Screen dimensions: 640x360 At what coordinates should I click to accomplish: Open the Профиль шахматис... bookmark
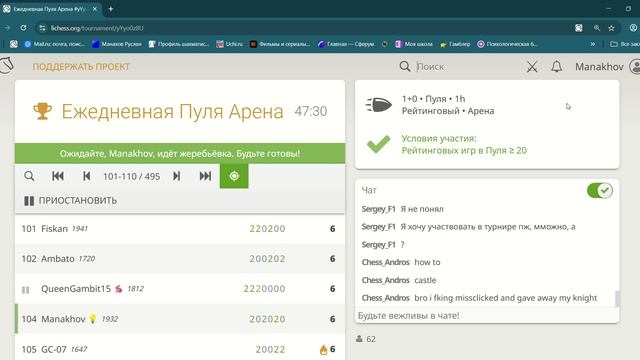[179, 44]
